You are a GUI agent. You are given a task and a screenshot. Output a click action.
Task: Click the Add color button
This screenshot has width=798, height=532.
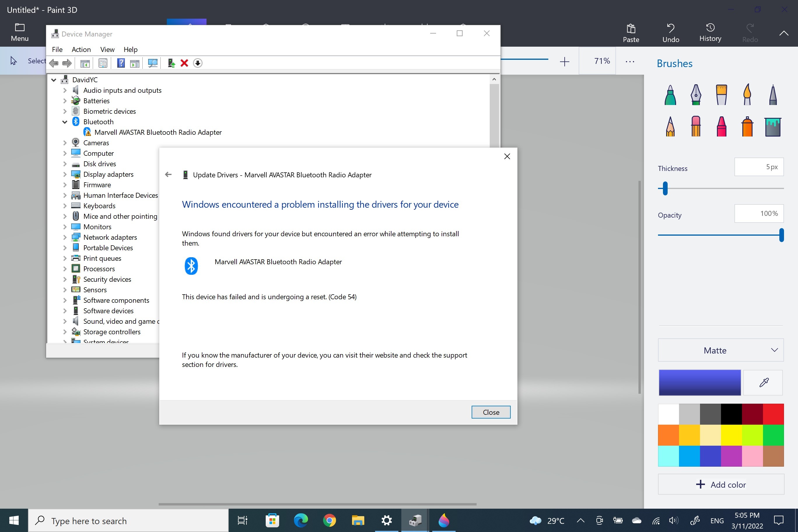click(x=721, y=484)
